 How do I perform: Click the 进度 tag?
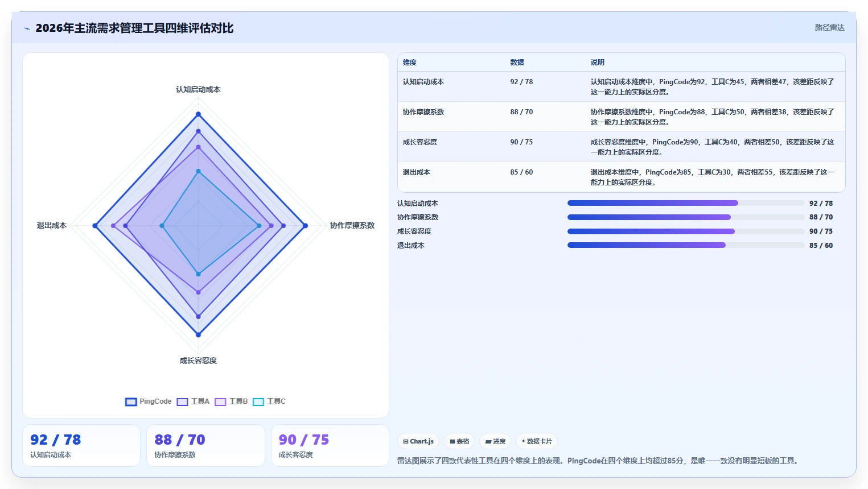click(x=495, y=441)
